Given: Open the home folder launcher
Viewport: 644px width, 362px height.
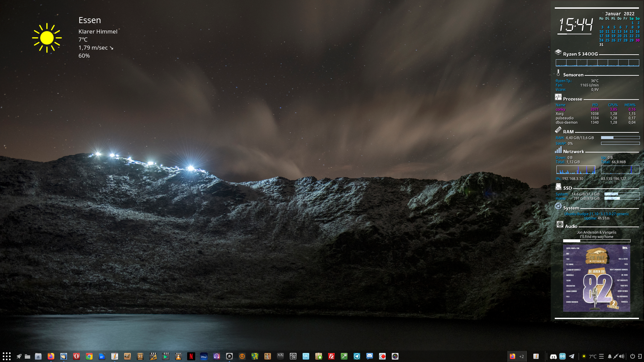Looking at the screenshot, I should 38,356.
